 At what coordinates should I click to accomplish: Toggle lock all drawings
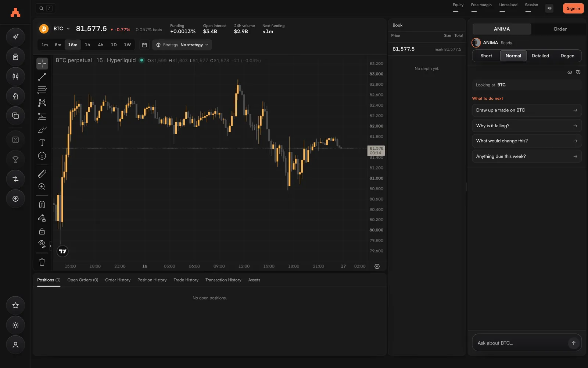[x=42, y=231]
